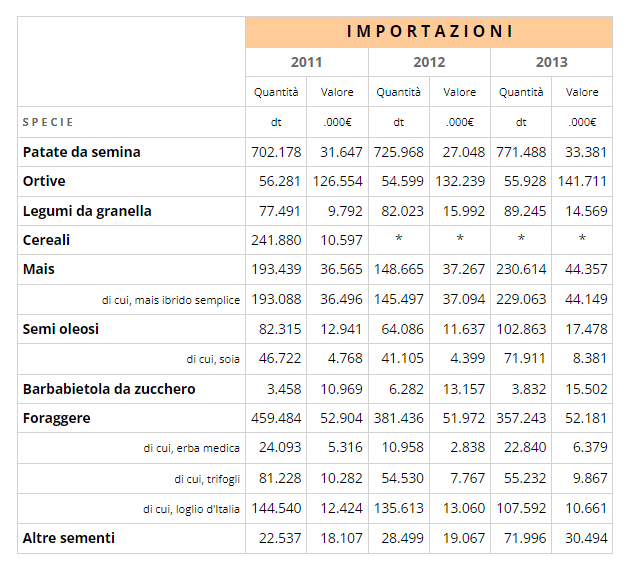Click the Altre sementi row label

click(x=69, y=538)
